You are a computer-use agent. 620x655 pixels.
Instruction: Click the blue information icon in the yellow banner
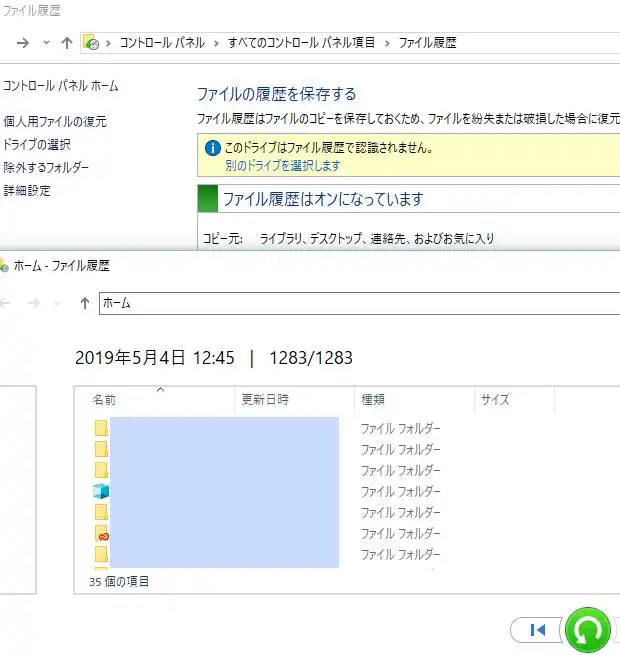click(x=212, y=148)
